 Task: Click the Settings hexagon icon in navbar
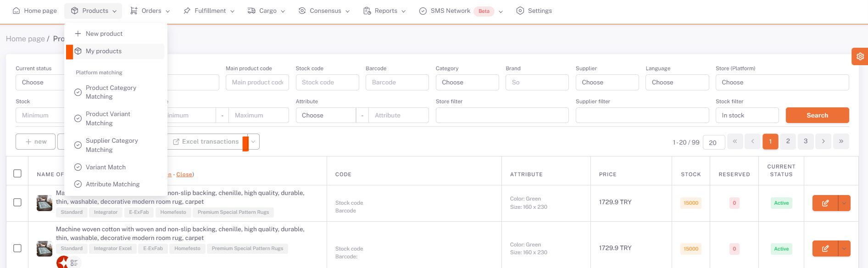point(520,11)
